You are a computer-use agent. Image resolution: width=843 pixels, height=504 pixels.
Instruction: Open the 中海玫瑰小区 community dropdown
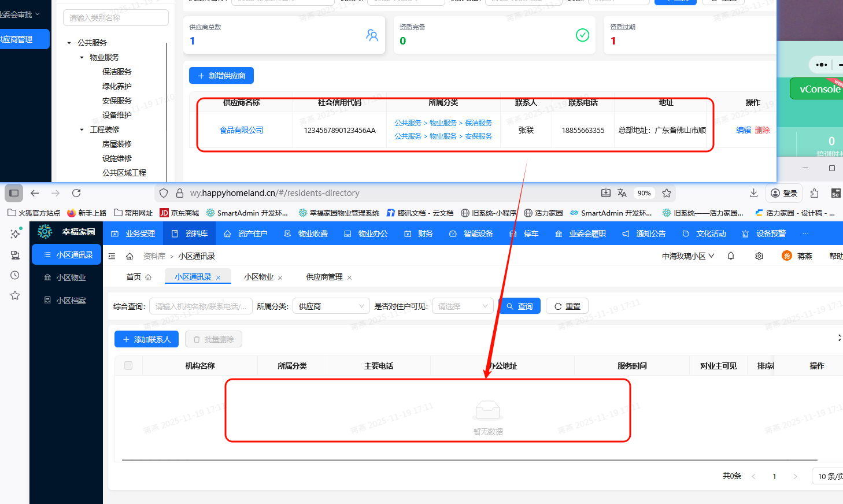687,255
